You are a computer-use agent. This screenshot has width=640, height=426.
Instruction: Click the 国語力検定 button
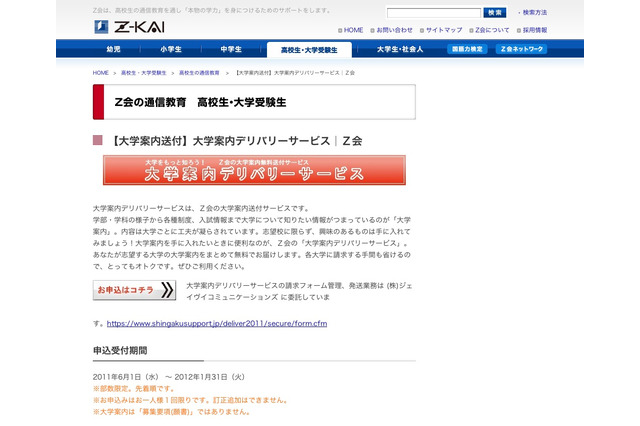click(x=467, y=49)
